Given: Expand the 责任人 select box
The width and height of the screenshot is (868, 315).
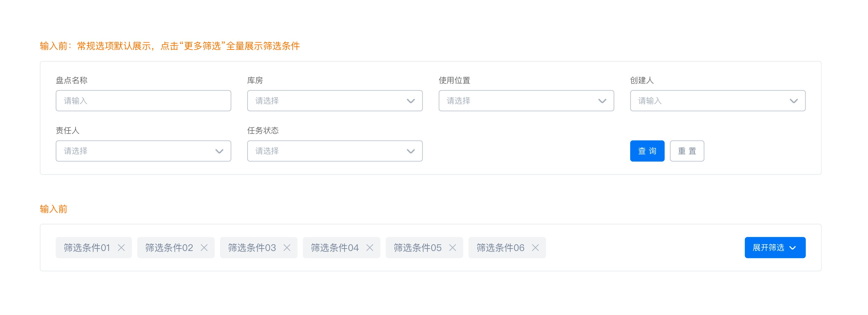Looking at the screenshot, I should [x=143, y=151].
